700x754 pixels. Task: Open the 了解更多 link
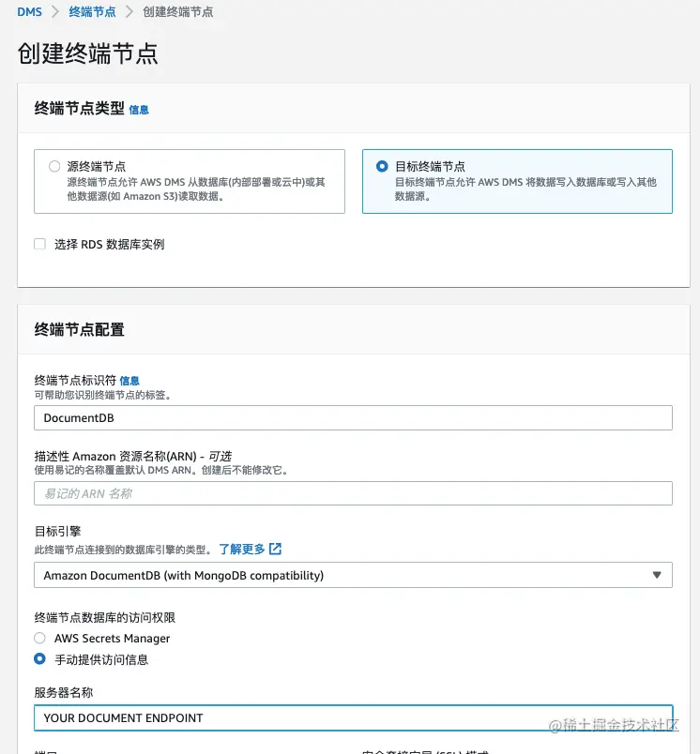[x=242, y=549]
